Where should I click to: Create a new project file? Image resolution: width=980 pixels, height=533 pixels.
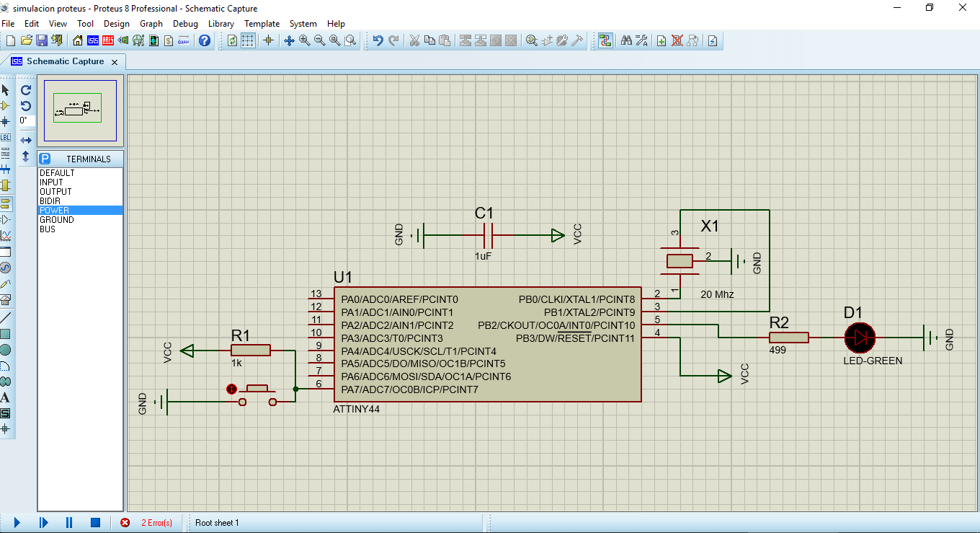(11, 40)
